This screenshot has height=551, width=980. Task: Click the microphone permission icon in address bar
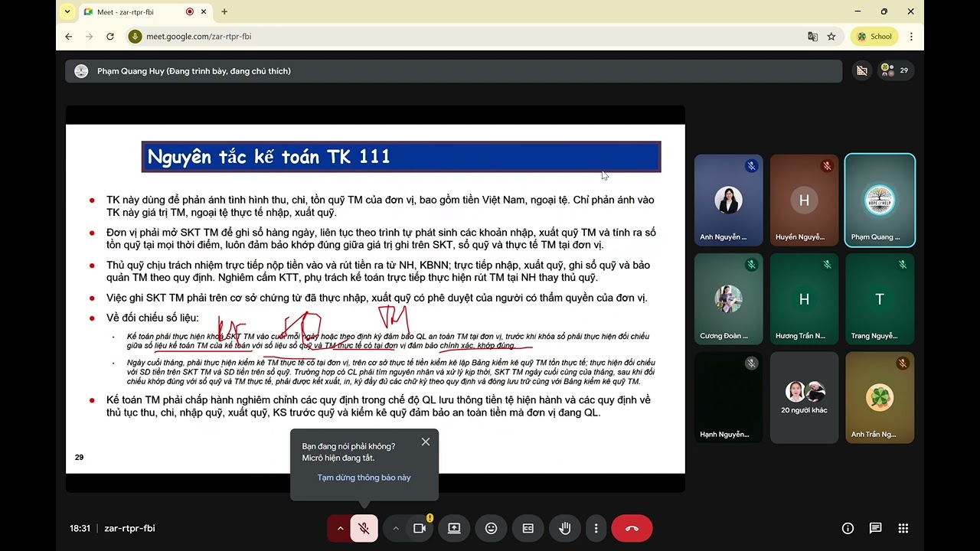coord(135,36)
